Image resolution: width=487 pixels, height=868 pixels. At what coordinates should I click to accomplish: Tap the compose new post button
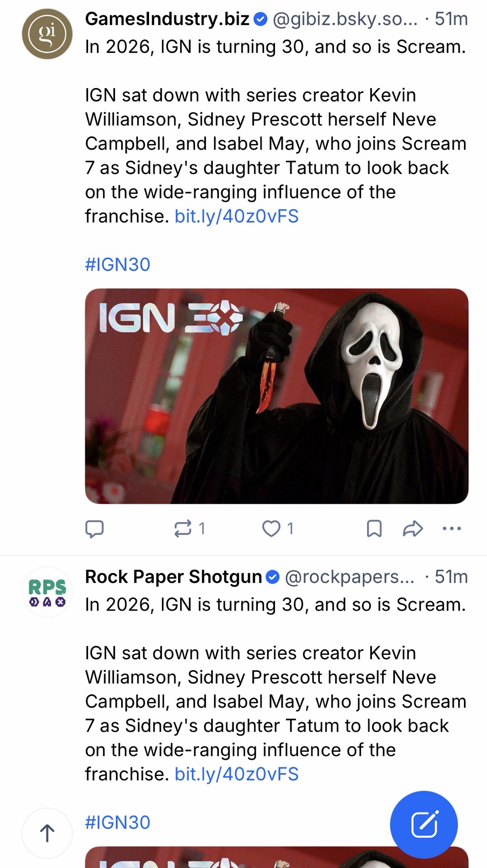point(424,824)
